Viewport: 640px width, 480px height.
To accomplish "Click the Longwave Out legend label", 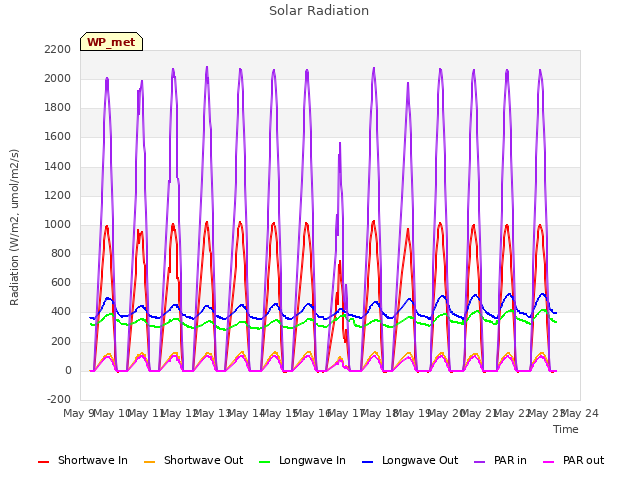I will click(x=420, y=460).
